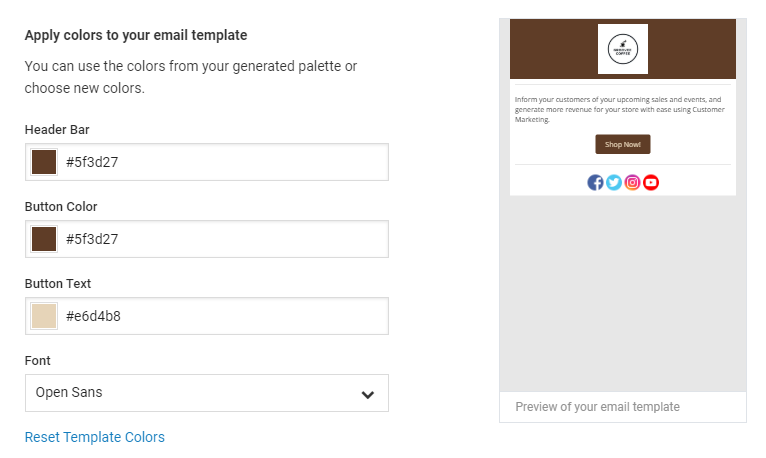Click the circular coffee logo in the preview header
Screen dimensions: 766x458
623,49
